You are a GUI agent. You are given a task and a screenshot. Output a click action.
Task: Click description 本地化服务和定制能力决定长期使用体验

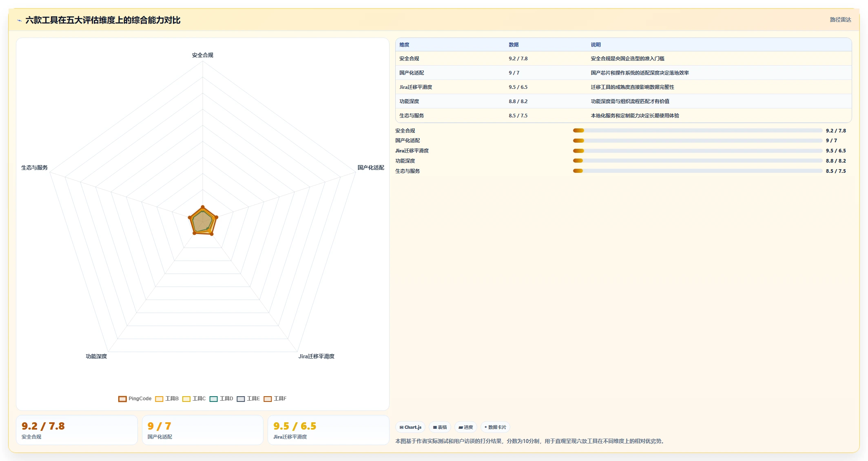tap(635, 116)
